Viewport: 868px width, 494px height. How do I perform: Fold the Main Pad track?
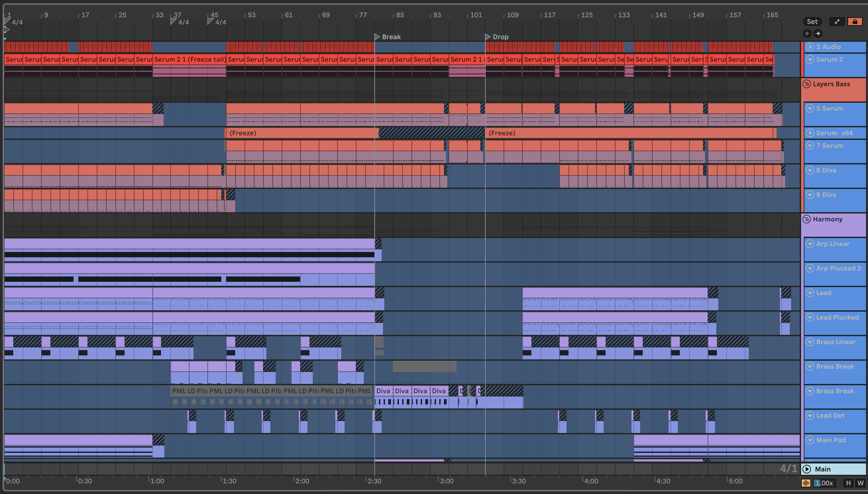pos(810,440)
